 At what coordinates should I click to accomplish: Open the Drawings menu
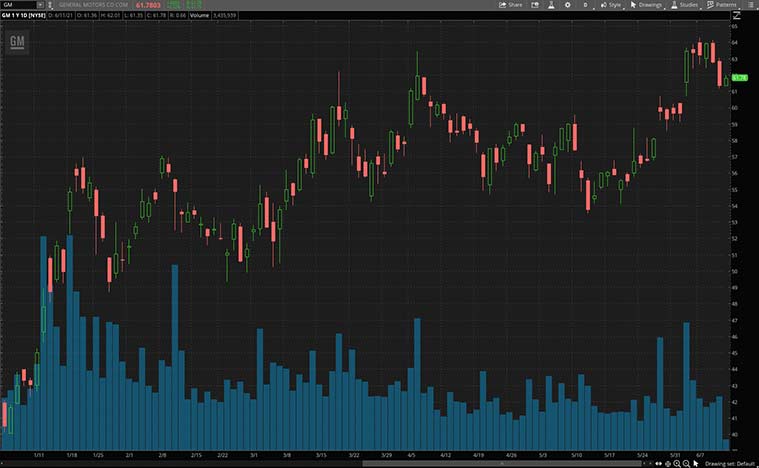click(646, 5)
